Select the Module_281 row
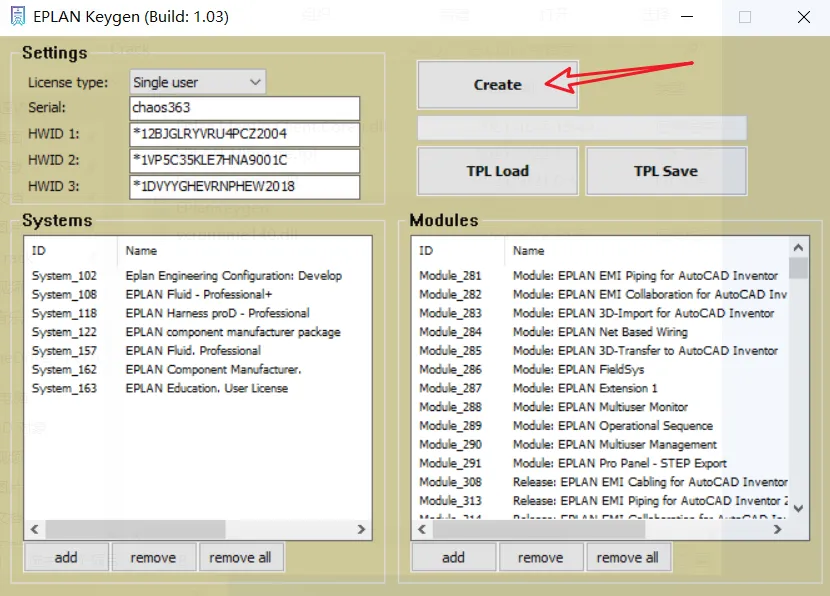Viewport: 830px width, 596px height. (600, 276)
